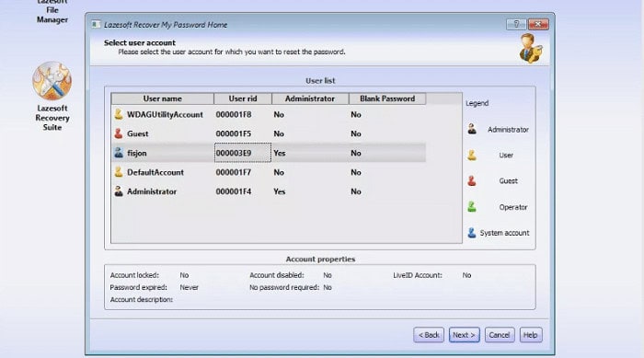Image resolution: width=644 pixels, height=358 pixels.
Task: Click the Account locked property label
Action: coord(134,275)
